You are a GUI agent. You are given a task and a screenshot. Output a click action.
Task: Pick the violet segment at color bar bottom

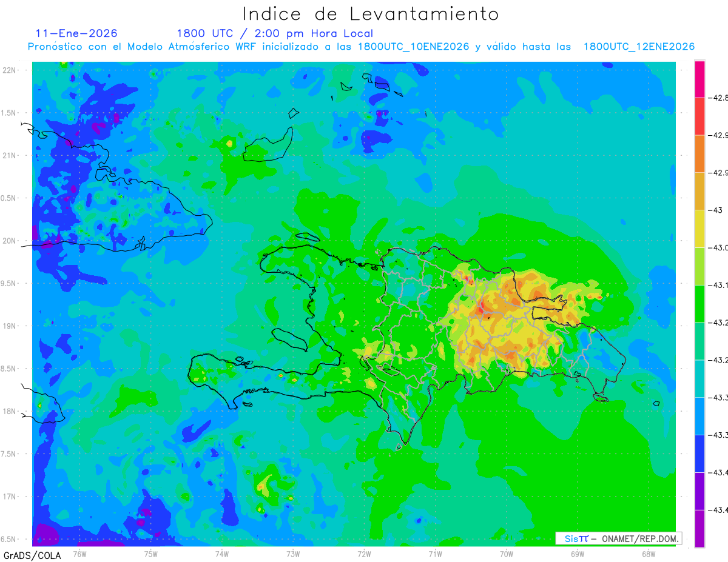(x=699, y=529)
